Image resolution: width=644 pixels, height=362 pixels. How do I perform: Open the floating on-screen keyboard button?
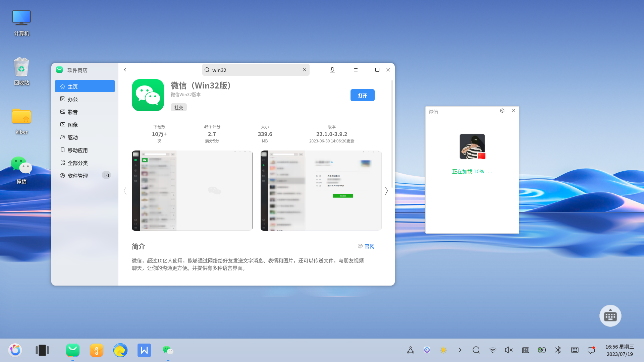(x=610, y=316)
